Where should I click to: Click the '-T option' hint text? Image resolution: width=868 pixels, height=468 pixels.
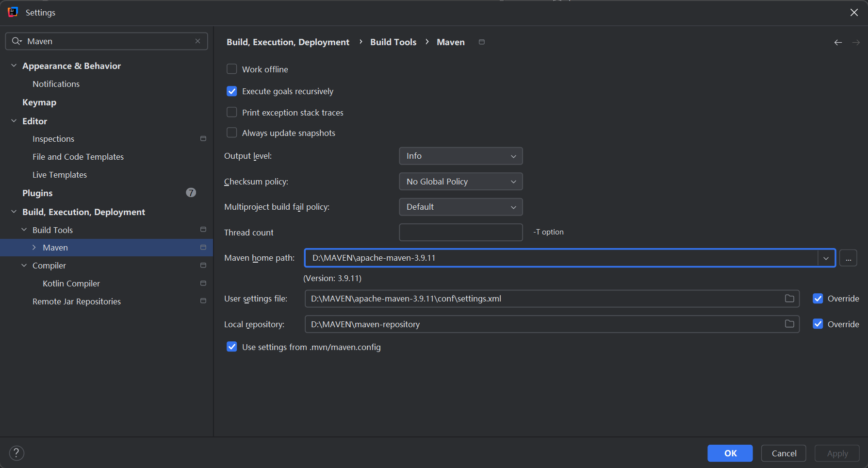[549, 232]
